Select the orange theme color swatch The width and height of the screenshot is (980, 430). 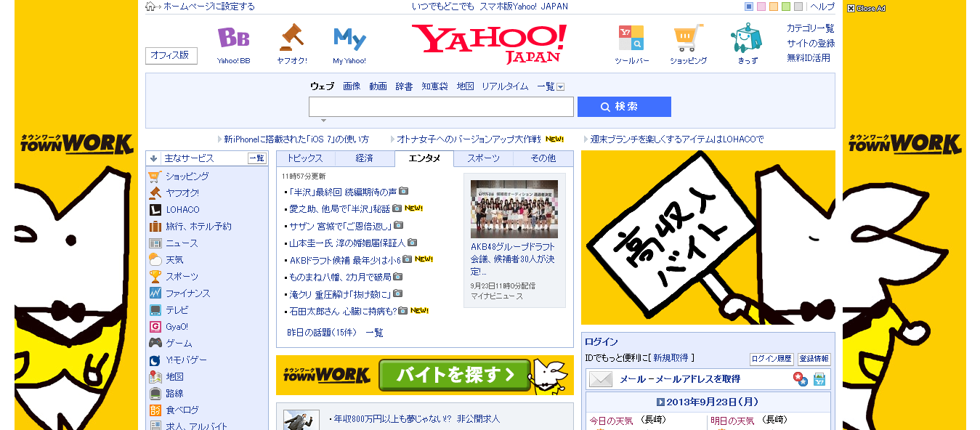tap(774, 7)
